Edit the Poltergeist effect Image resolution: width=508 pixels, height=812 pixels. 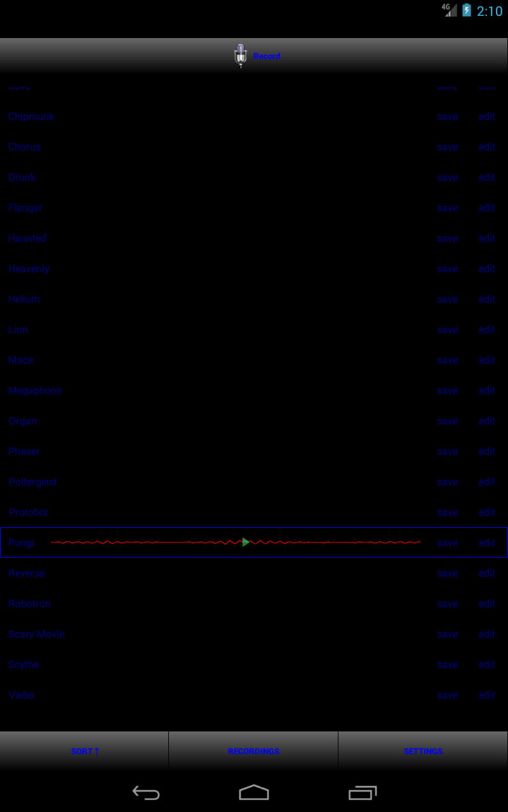click(487, 482)
